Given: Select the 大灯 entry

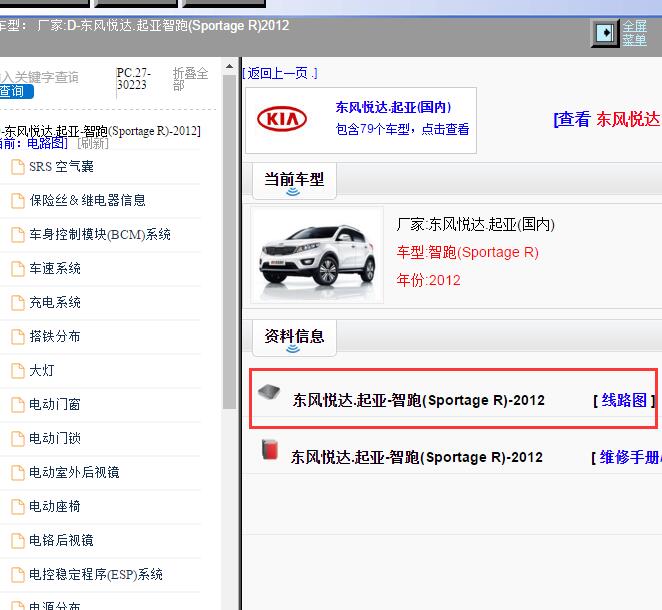Looking at the screenshot, I should pos(42,371).
